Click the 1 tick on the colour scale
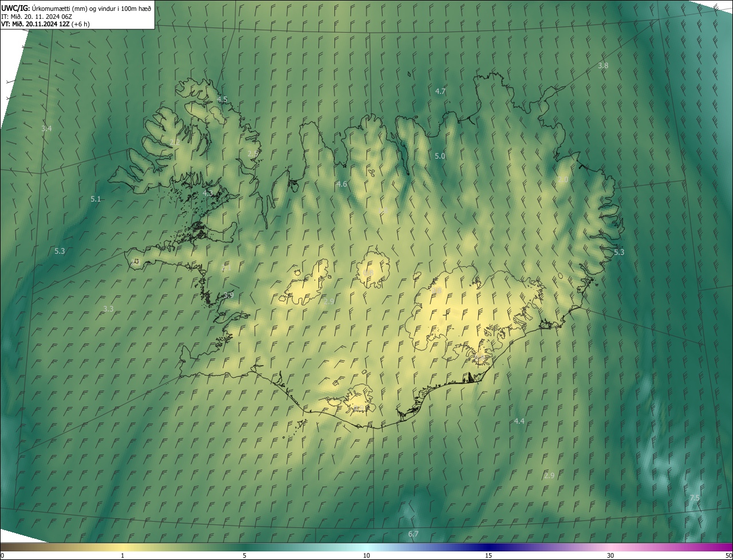This screenshot has height=560, width=733. [123, 555]
